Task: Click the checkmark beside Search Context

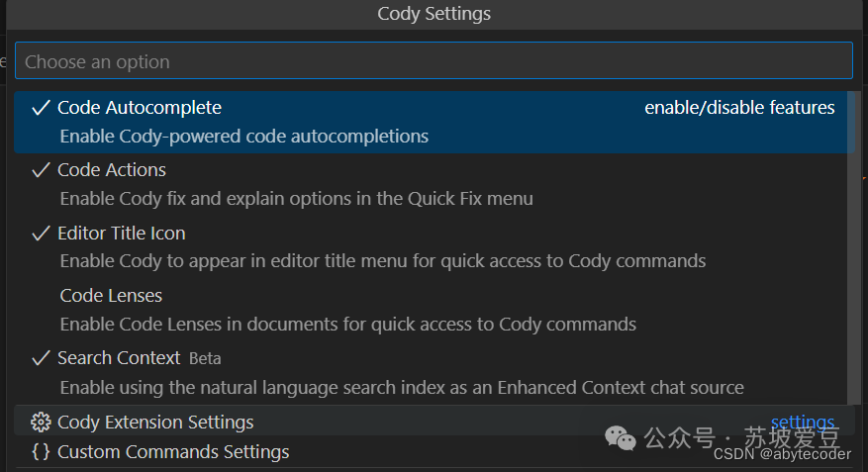Action: [x=41, y=358]
